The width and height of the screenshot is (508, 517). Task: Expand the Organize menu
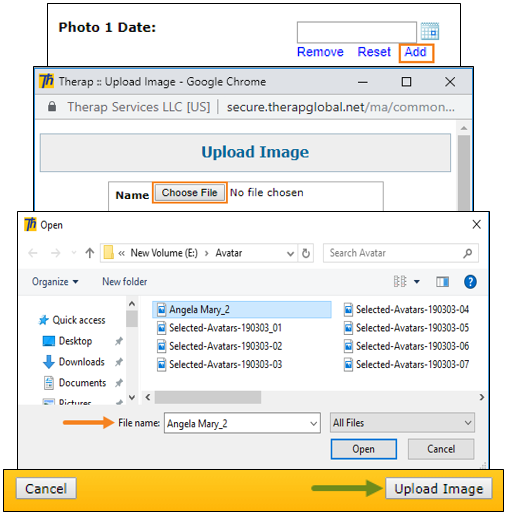pyautogui.click(x=55, y=282)
